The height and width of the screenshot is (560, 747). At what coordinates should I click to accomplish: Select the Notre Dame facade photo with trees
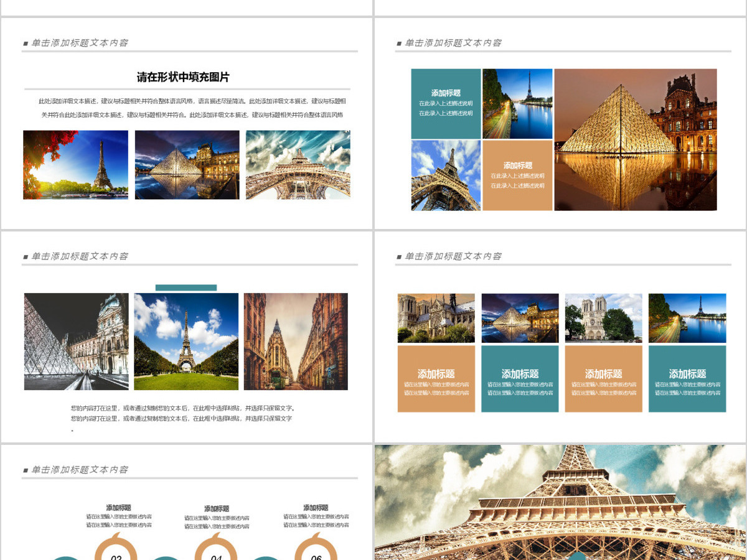pyautogui.click(x=603, y=318)
